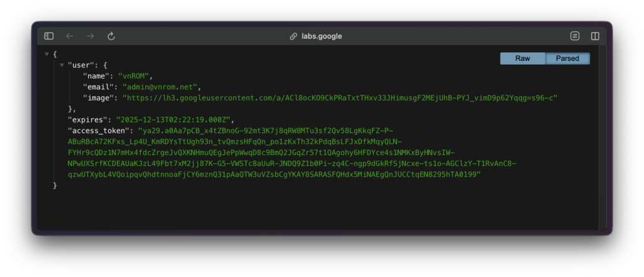The image size is (644, 277).
Task: Click the forward navigation arrow
Action: [x=90, y=36]
